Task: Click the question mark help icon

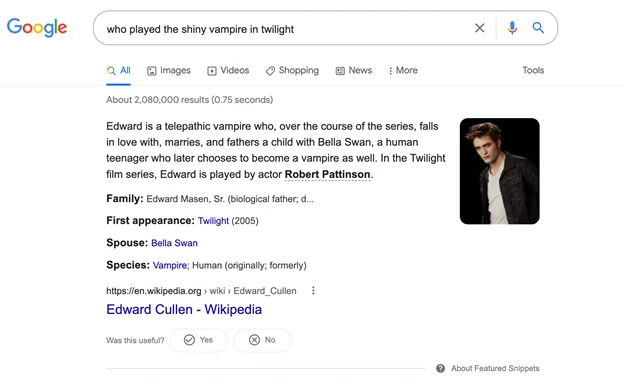Action: pos(441,368)
